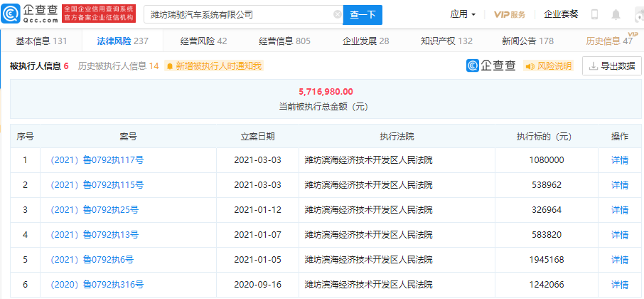The width and height of the screenshot is (644, 299).
Task: Open the mobile phone app icon
Action: click(x=594, y=14)
